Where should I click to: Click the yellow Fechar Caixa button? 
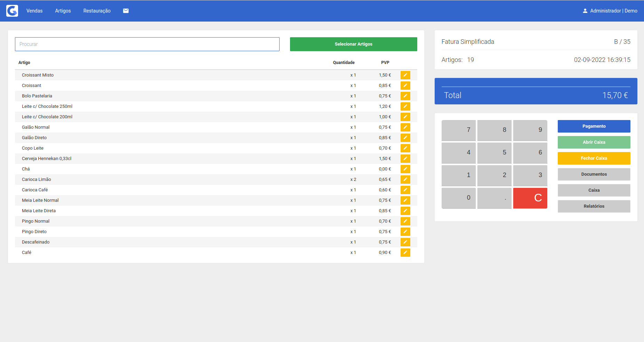click(594, 158)
